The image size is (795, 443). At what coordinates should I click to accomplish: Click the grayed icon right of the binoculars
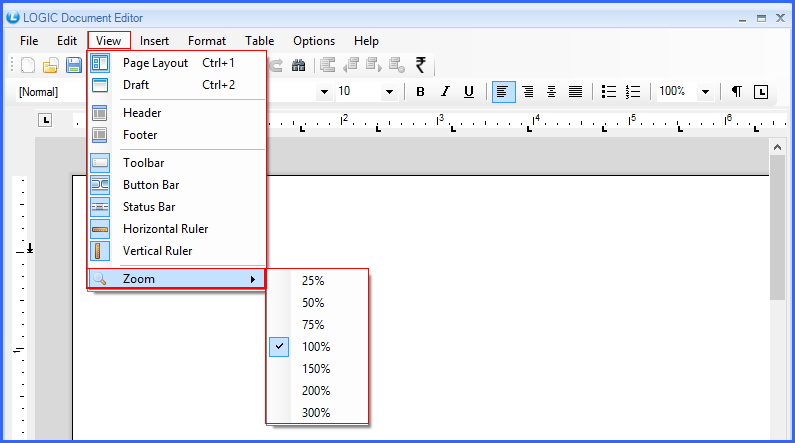[328, 65]
